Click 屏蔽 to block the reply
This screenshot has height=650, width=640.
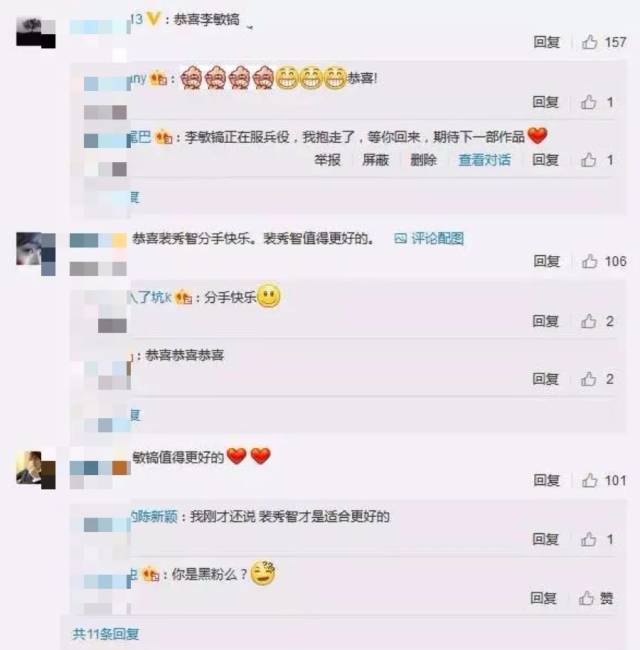376,160
